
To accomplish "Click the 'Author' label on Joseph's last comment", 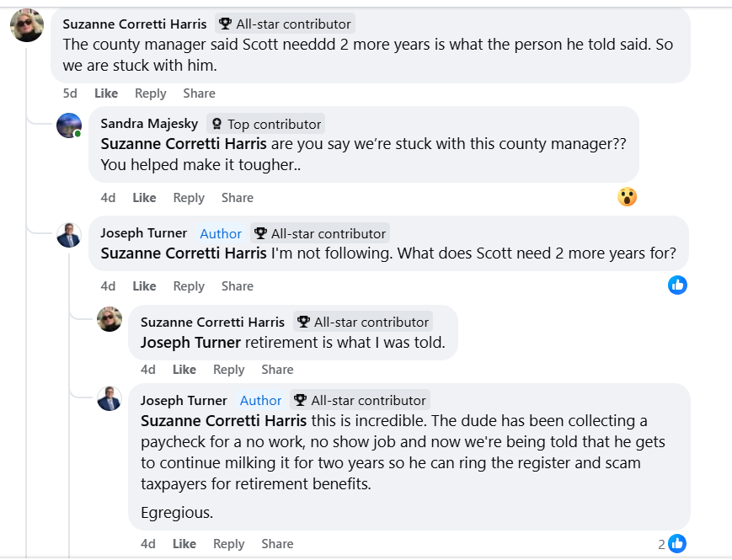I will click(x=261, y=401).
